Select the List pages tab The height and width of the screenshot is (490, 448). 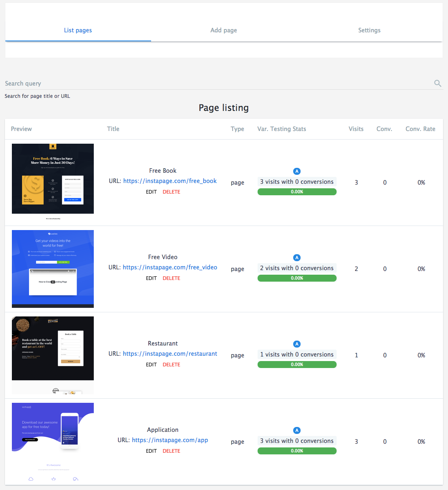pos(78,30)
